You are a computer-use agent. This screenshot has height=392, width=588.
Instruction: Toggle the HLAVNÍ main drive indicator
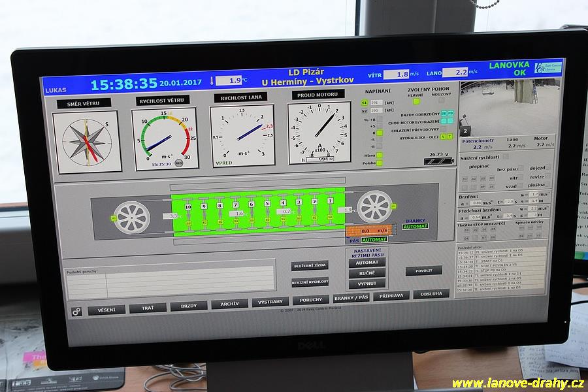tap(416, 101)
